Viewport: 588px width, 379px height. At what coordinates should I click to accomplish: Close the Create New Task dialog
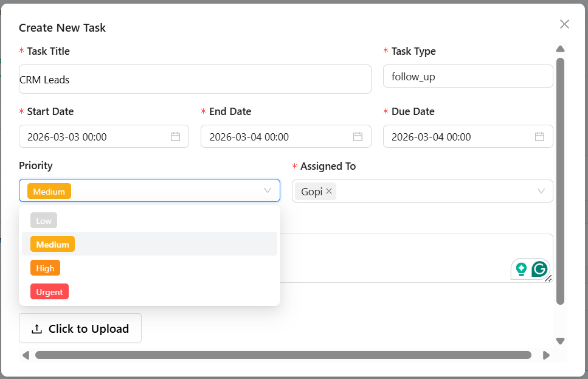pos(564,24)
